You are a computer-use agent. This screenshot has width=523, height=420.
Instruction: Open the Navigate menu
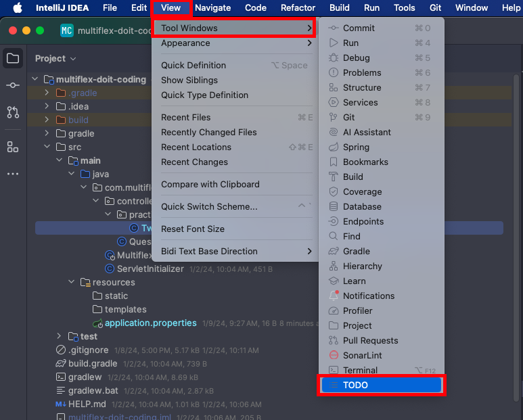pos(213,7)
